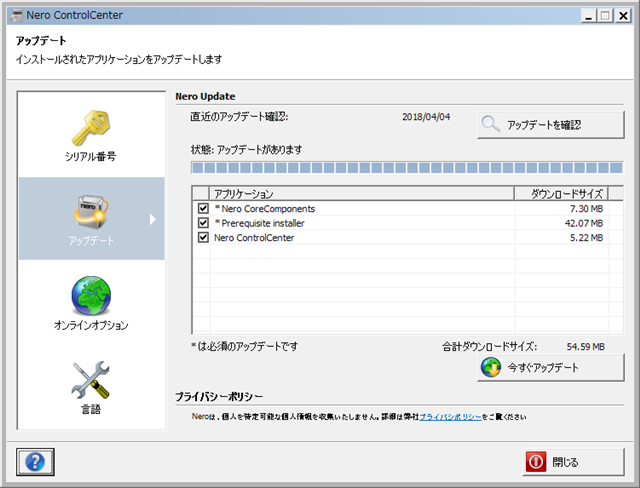Click the update progress bar

click(407, 168)
